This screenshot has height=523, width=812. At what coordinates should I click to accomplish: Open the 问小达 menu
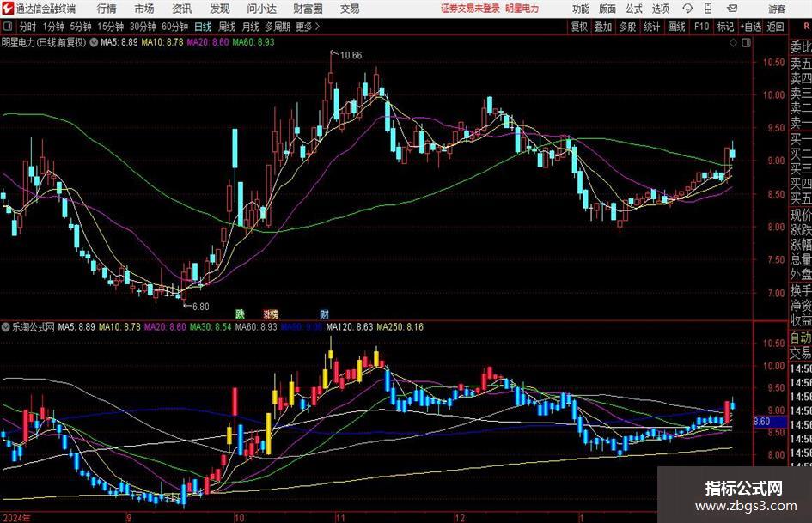coord(261,9)
